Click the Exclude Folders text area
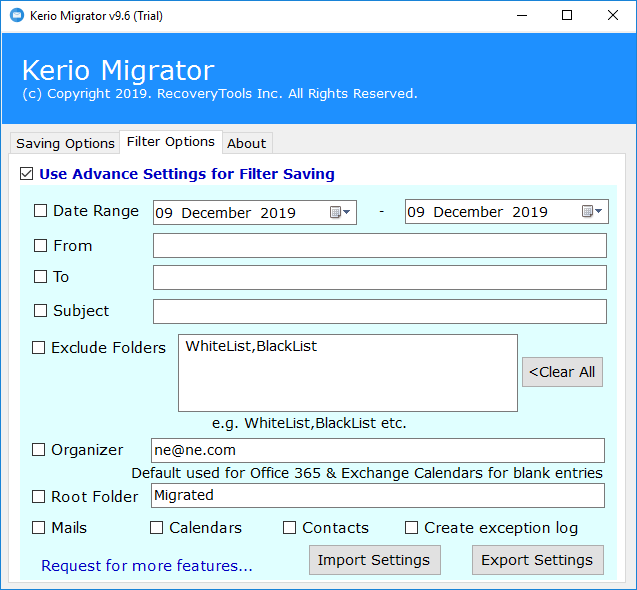 click(x=348, y=373)
